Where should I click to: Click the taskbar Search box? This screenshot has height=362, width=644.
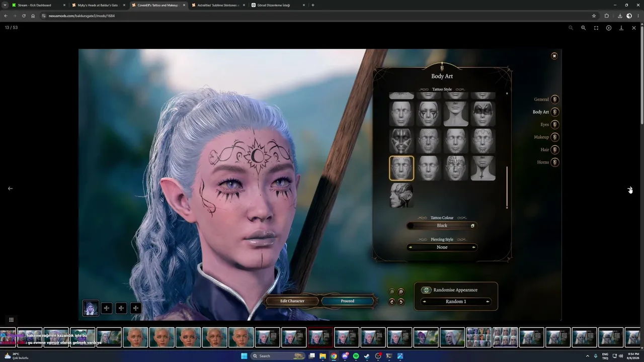point(279,356)
